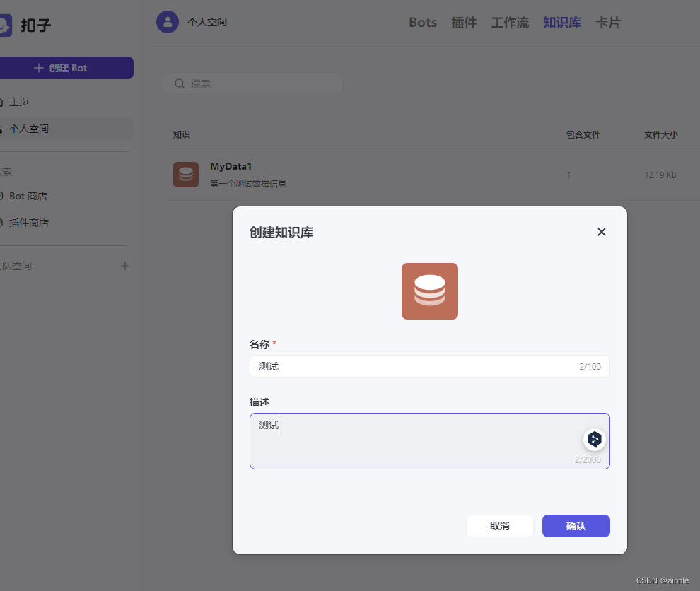Go to 主页 in sidebar
700x591 pixels.
pos(19,102)
